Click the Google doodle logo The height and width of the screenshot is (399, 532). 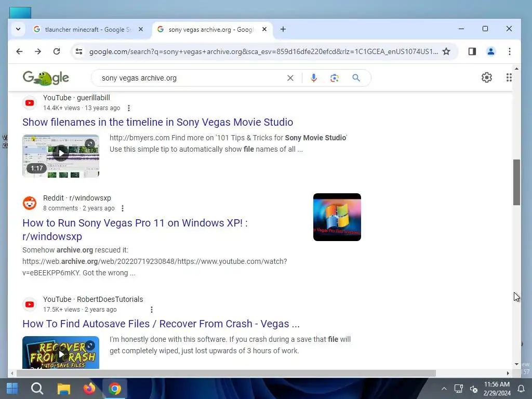pyautogui.click(x=46, y=78)
